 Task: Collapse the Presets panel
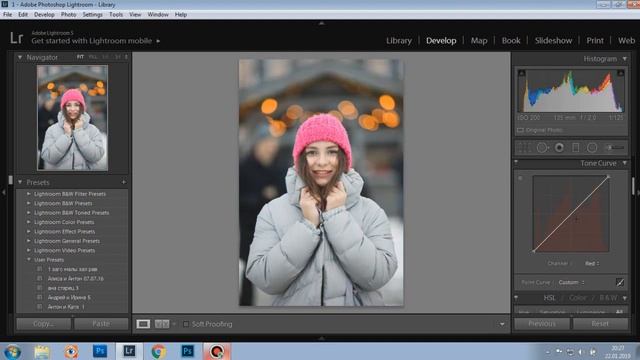[20, 182]
